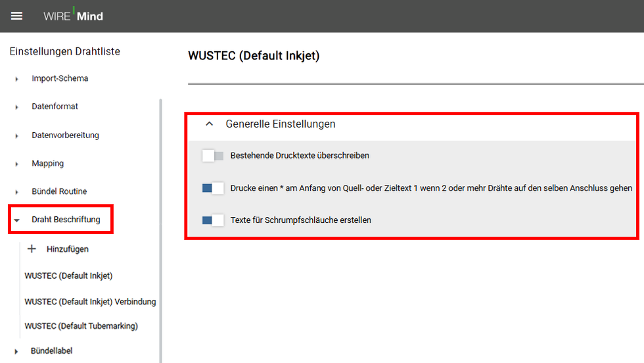Select Mapping in the settings tree

tap(47, 163)
